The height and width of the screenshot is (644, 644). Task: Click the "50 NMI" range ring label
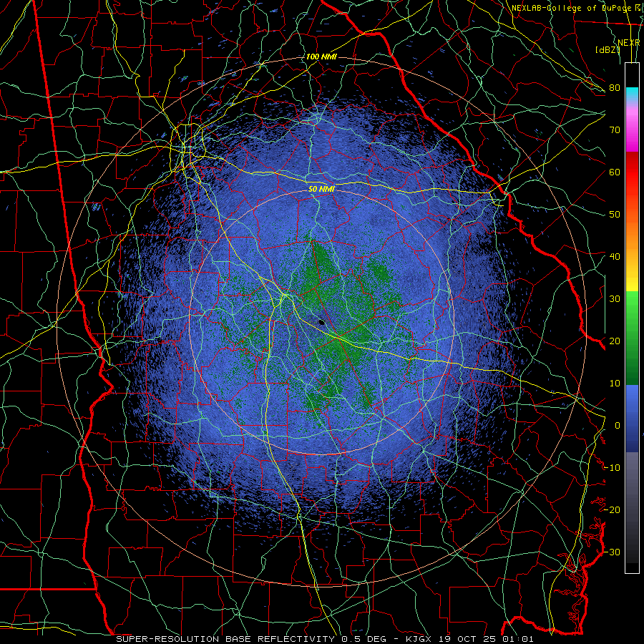[321, 190]
